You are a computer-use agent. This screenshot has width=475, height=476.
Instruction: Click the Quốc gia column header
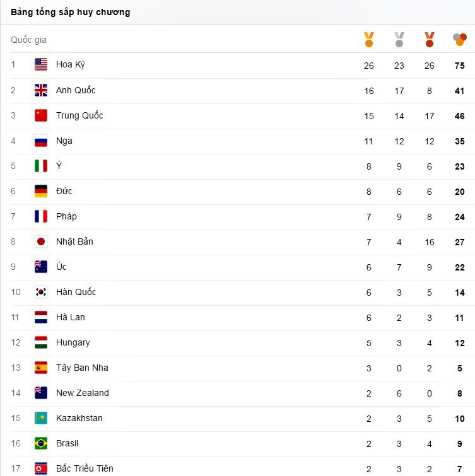[28, 40]
